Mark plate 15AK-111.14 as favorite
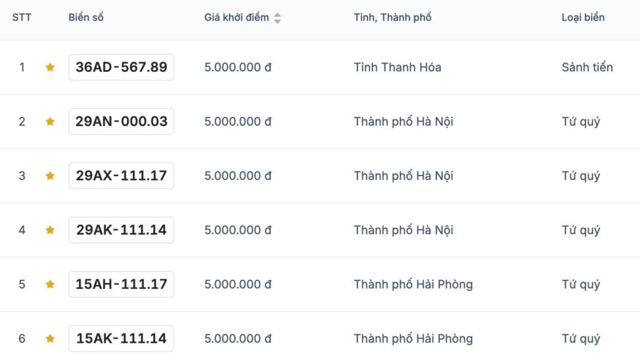 coord(50,338)
